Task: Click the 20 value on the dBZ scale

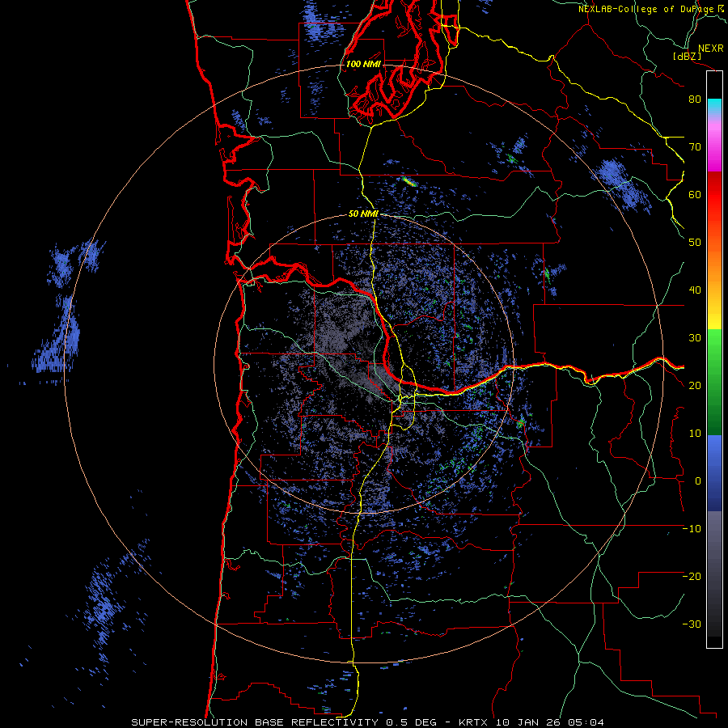Action: point(695,385)
